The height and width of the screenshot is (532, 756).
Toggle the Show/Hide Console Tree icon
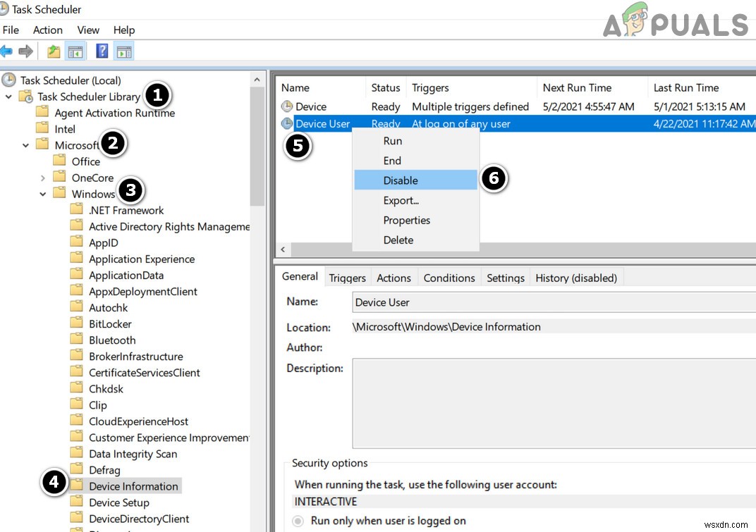(75, 51)
